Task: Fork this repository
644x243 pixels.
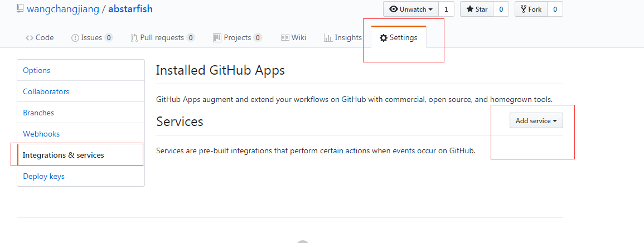Action: (x=531, y=9)
